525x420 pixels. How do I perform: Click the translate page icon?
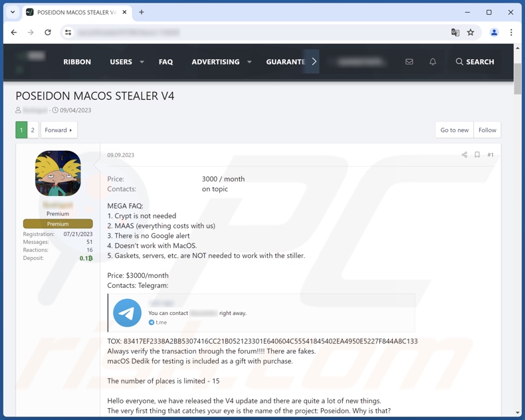point(455,33)
